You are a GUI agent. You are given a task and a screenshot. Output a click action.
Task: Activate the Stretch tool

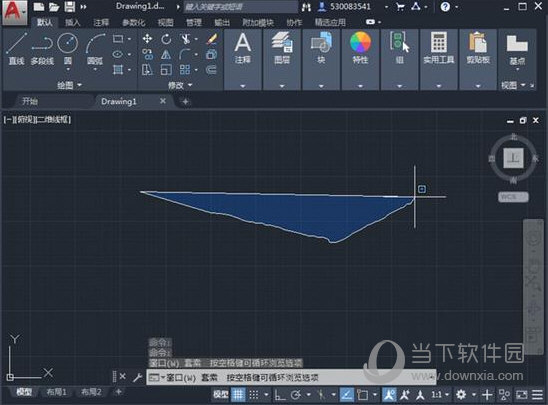click(x=147, y=70)
